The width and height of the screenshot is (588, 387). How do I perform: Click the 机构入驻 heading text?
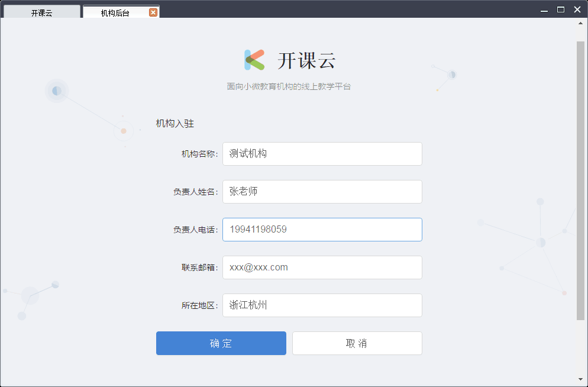tap(175, 123)
